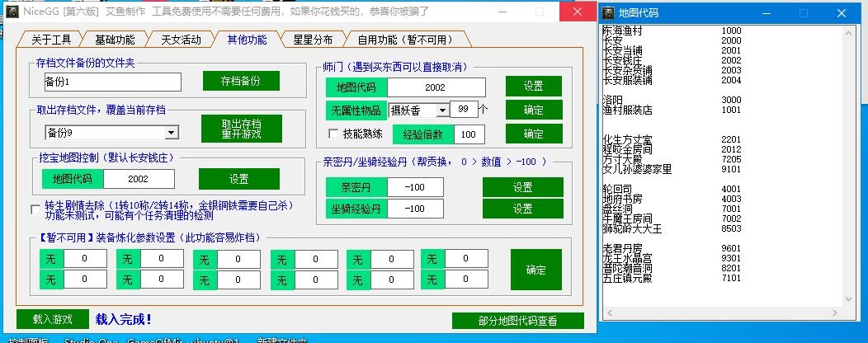Confirm equipment refining with 确定 button
The width and height of the screenshot is (868, 343).
tap(535, 270)
